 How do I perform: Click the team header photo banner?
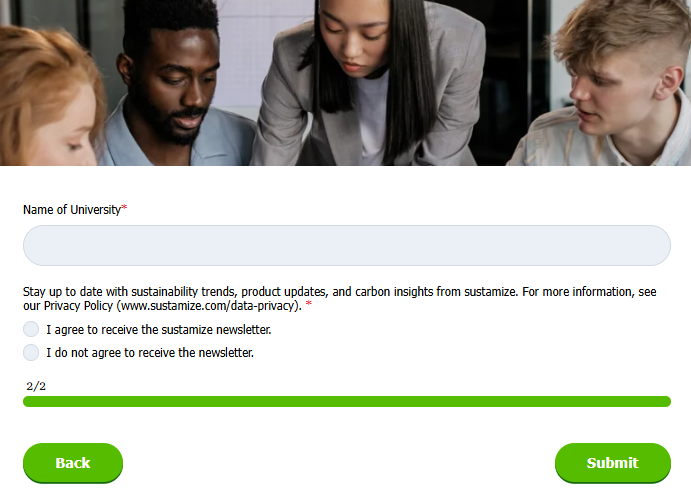click(x=346, y=83)
